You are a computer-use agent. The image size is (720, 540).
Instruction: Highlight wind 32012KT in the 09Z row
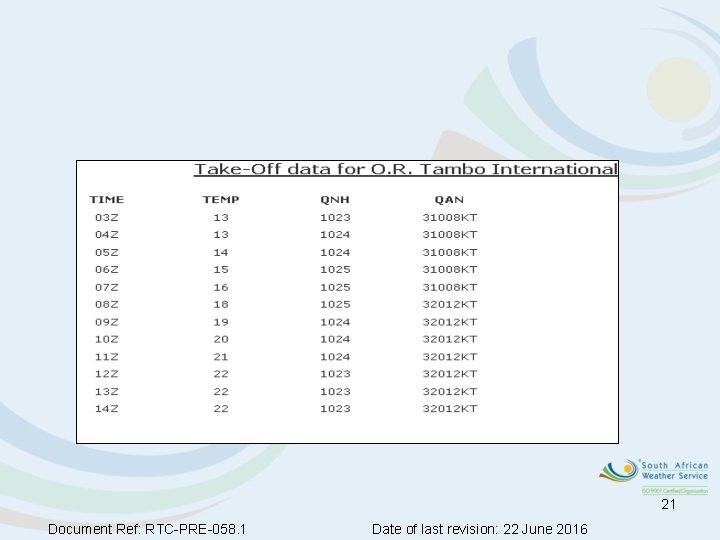[x=450, y=322]
